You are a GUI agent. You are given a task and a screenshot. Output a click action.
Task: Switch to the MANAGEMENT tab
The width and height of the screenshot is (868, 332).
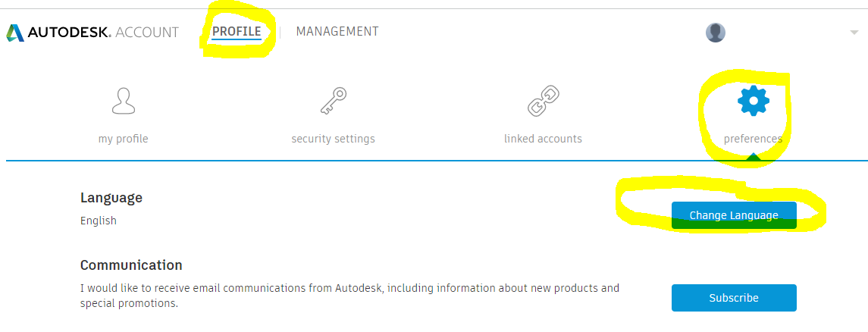337,32
